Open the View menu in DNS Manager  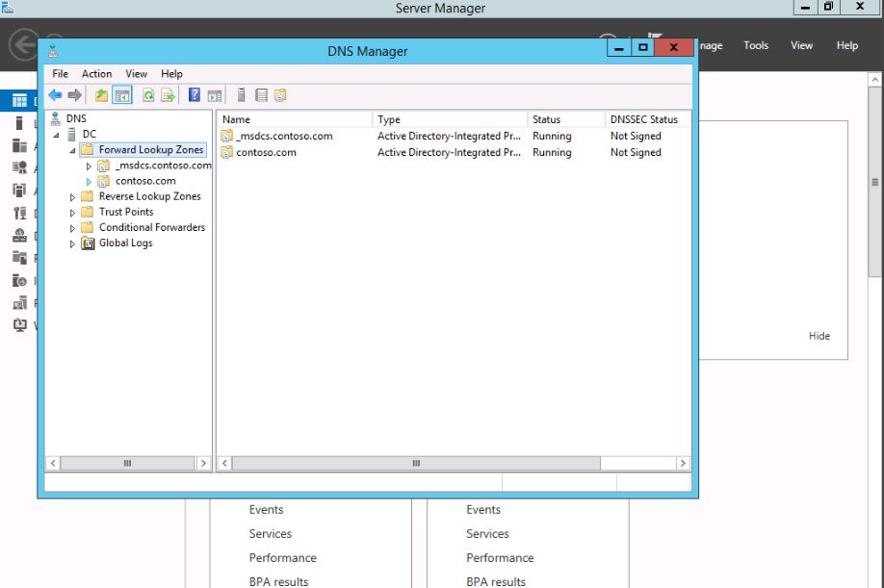click(x=137, y=74)
